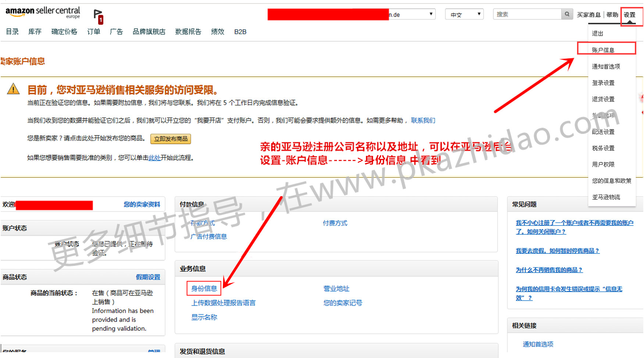Open FAQ 为什么不再销售我的商品
Image resolution: width=644 pixels, height=358 pixels.
click(549, 270)
